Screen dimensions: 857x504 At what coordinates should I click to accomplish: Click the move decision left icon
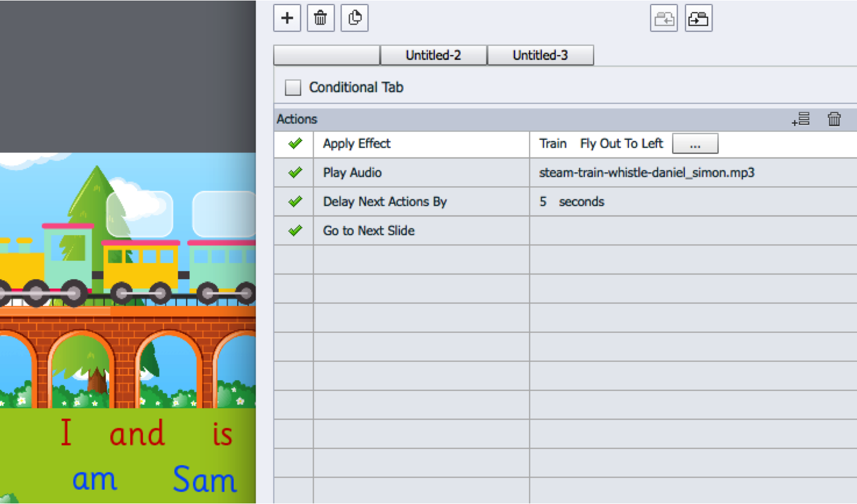click(x=663, y=19)
